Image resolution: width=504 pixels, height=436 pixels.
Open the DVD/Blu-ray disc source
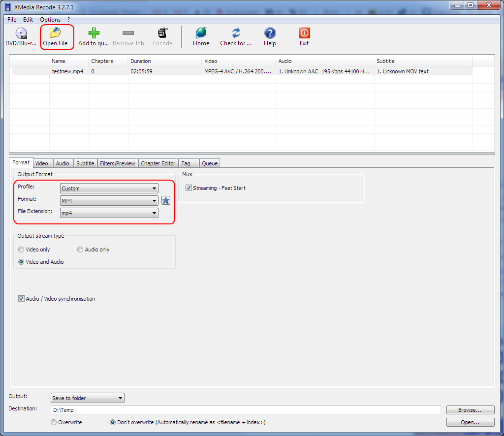21,37
